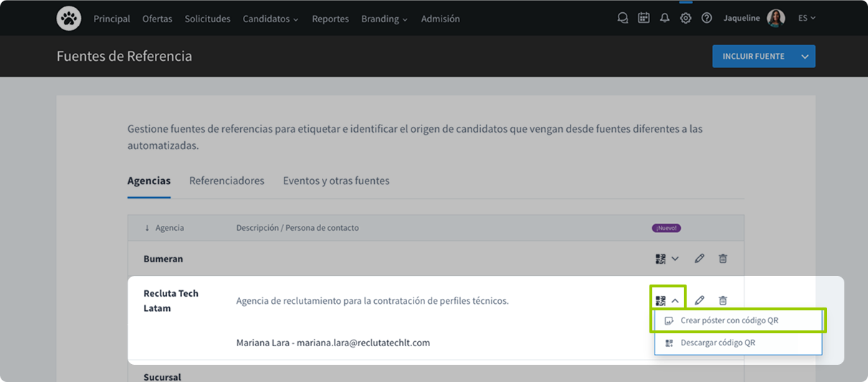Open the calendar icon in header

(x=644, y=18)
